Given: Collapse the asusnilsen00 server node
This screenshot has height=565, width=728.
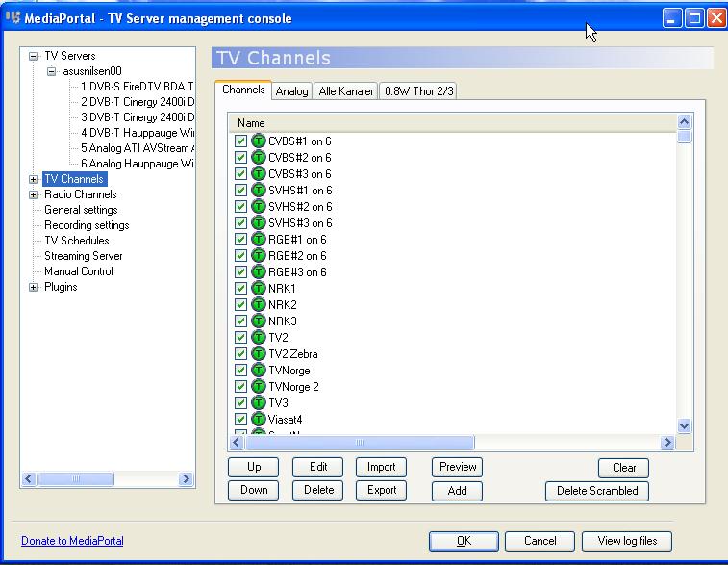Looking at the screenshot, I should click(52, 71).
